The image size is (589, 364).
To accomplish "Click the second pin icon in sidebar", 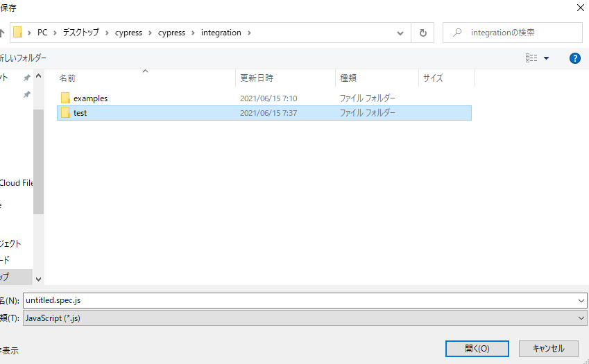I will (x=26, y=94).
